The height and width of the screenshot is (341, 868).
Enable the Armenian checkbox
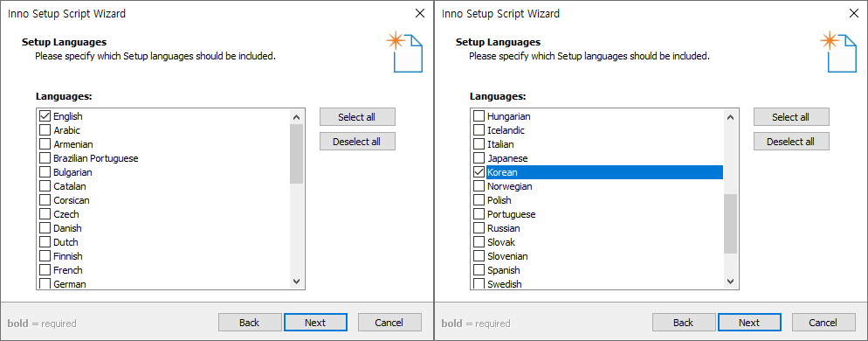point(45,144)
